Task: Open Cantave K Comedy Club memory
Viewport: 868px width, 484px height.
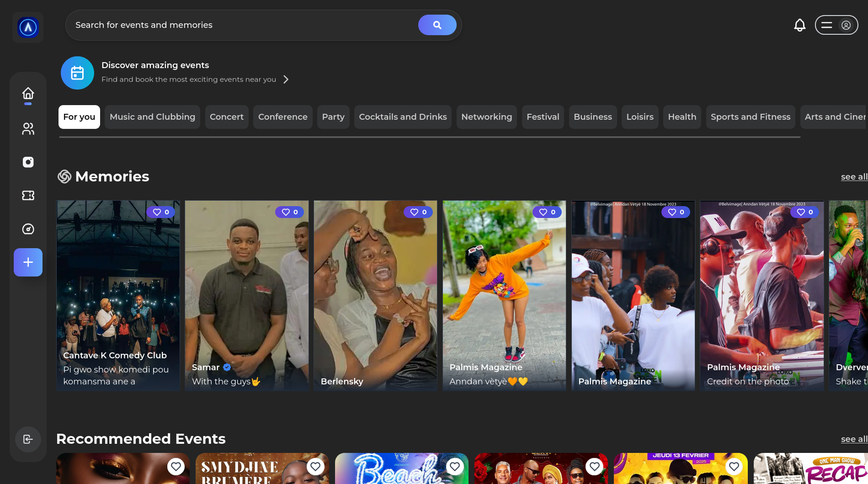Action: click(x=118, y=296)
